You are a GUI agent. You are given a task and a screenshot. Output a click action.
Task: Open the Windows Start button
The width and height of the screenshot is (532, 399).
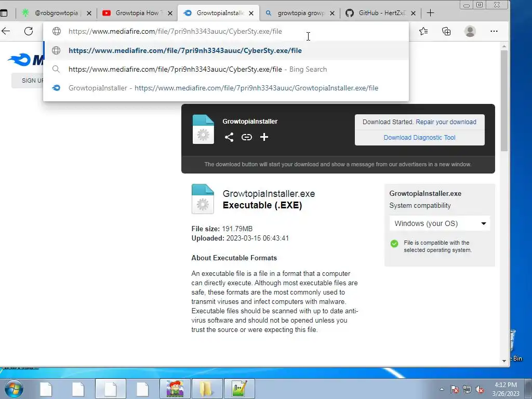(x=14, y=389)
